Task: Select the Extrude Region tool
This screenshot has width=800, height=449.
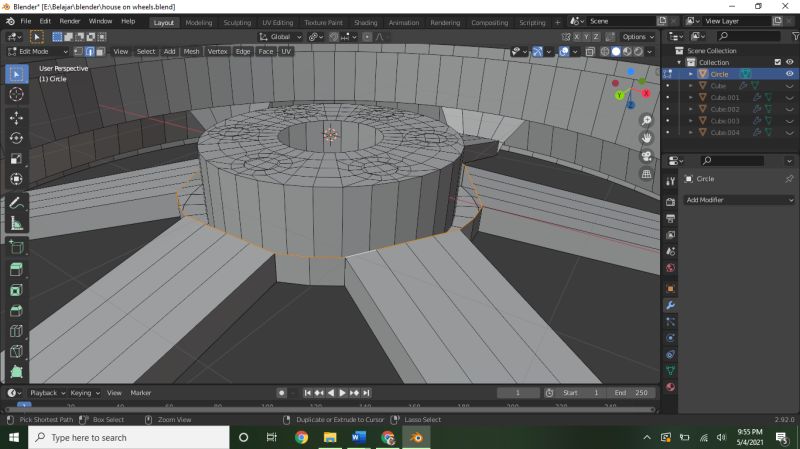Action: (16, 269)
